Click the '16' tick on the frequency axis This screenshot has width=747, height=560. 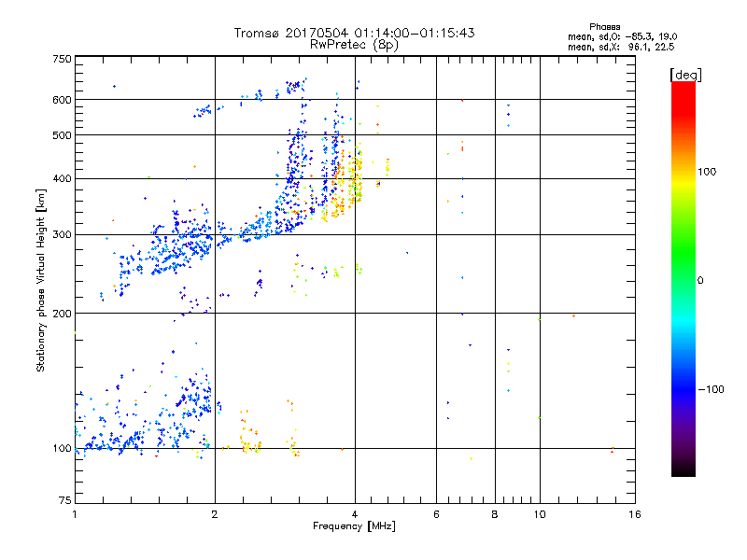633,515
